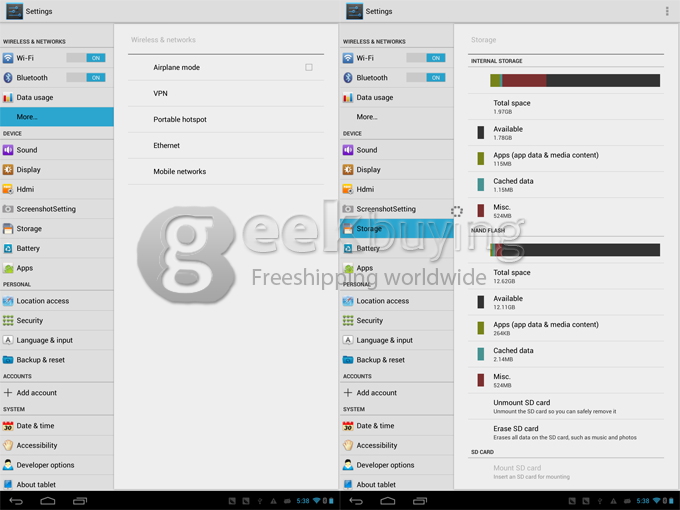Tap the Internal Storage usage bar

click(x=575, y=80)
